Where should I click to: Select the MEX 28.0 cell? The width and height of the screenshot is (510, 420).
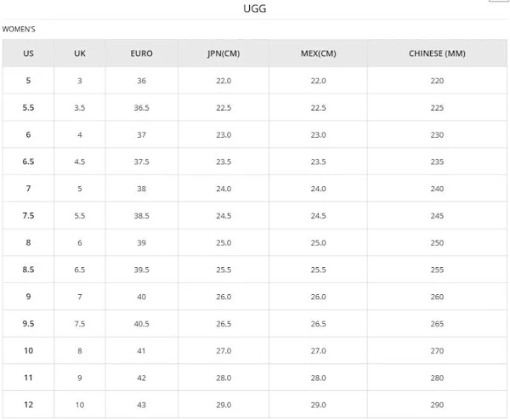pyautogui.click(x=318, y=377)
